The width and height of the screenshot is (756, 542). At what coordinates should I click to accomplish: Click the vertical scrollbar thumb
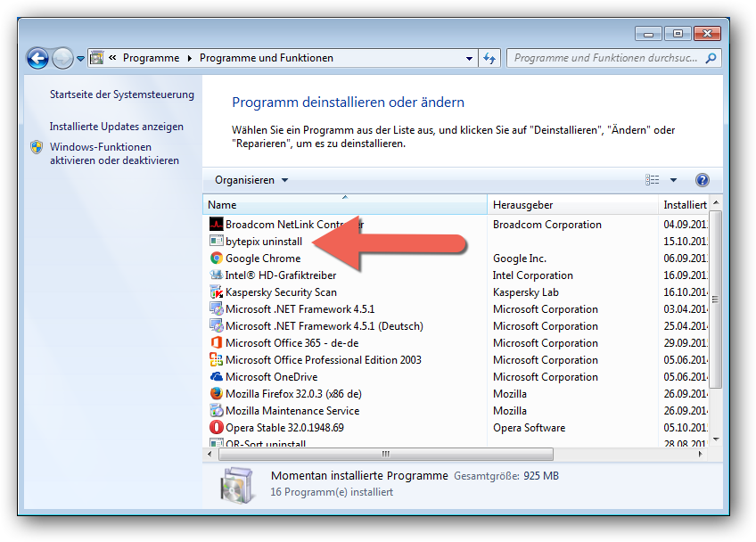tap(716, 299)
